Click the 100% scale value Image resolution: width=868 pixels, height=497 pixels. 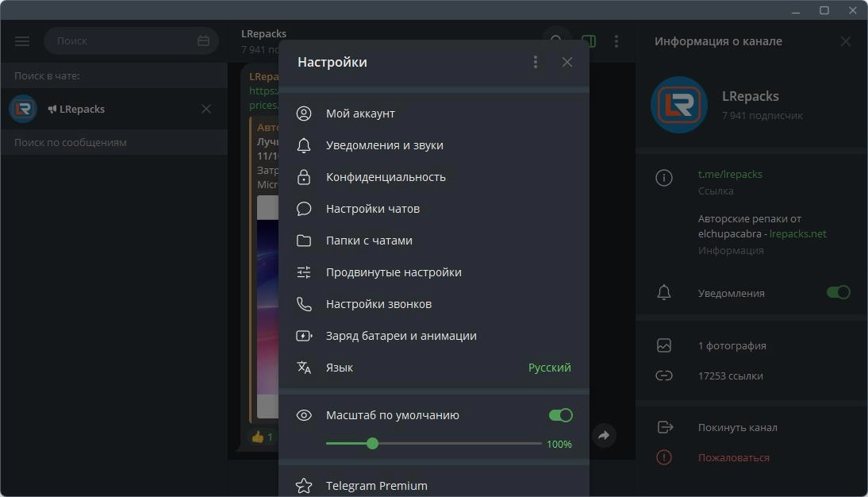[x=559, y=445]
